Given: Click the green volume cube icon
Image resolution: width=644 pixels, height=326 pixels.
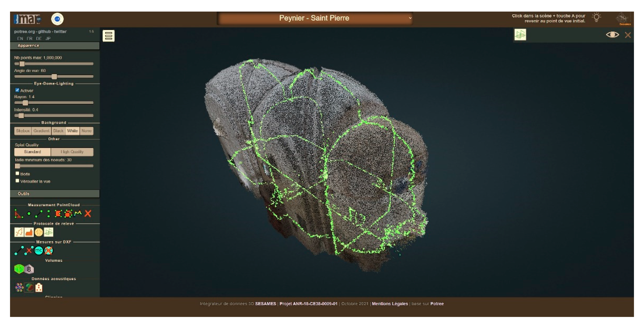Looking at the screenshot, I should click(19, 269).
